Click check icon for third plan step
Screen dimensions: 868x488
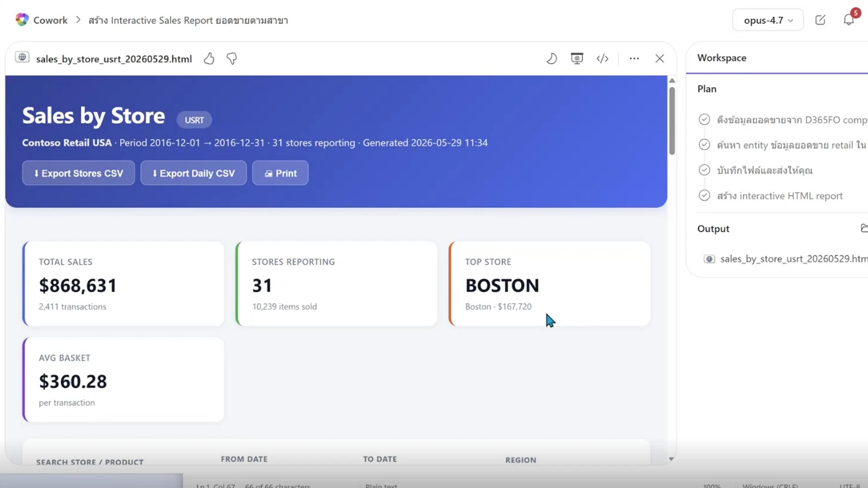point(704,170)
